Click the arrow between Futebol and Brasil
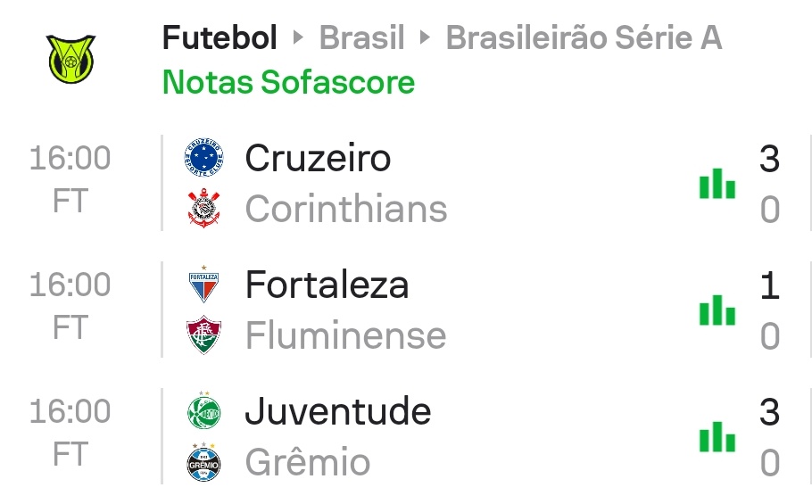This screenshot has height=504, width=812. pyautogui.click(x=299, y=39)
